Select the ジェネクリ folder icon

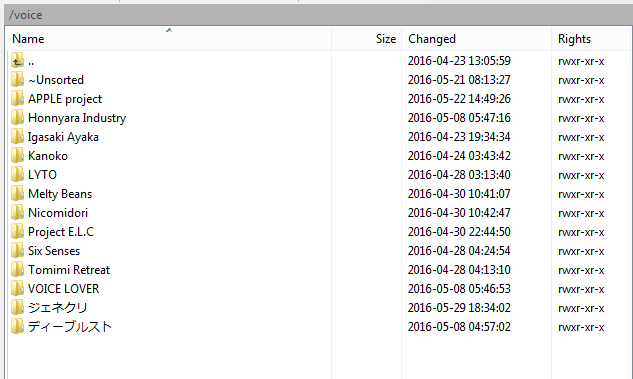(x=17, y=308)
